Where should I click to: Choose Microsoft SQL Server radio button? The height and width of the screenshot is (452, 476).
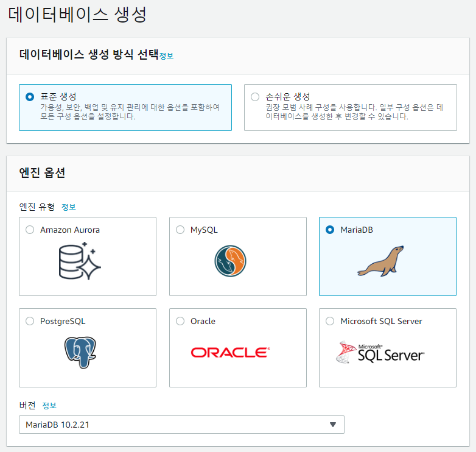pos(330,321)
